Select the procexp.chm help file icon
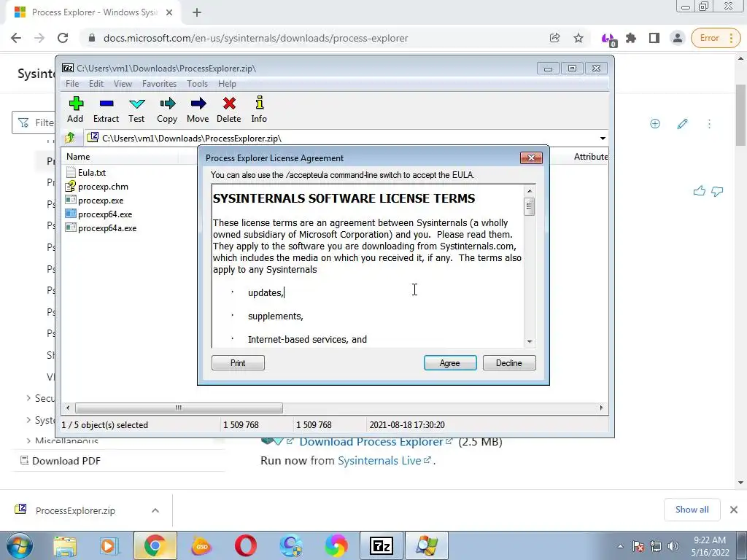Viewport: 747px width, 560px height. [71, 186]
